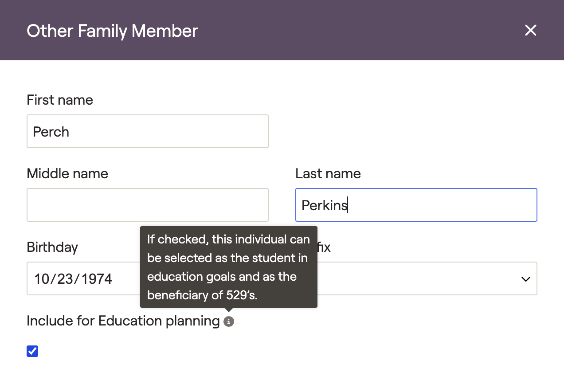The width and height of the screenshot is (564, 392).
Task: Click the First name field containing Perch
Action: coord(147,132)
